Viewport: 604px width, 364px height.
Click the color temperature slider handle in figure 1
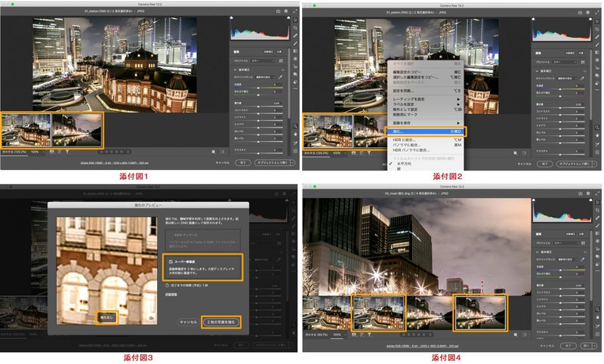click(x=258, y=88)
